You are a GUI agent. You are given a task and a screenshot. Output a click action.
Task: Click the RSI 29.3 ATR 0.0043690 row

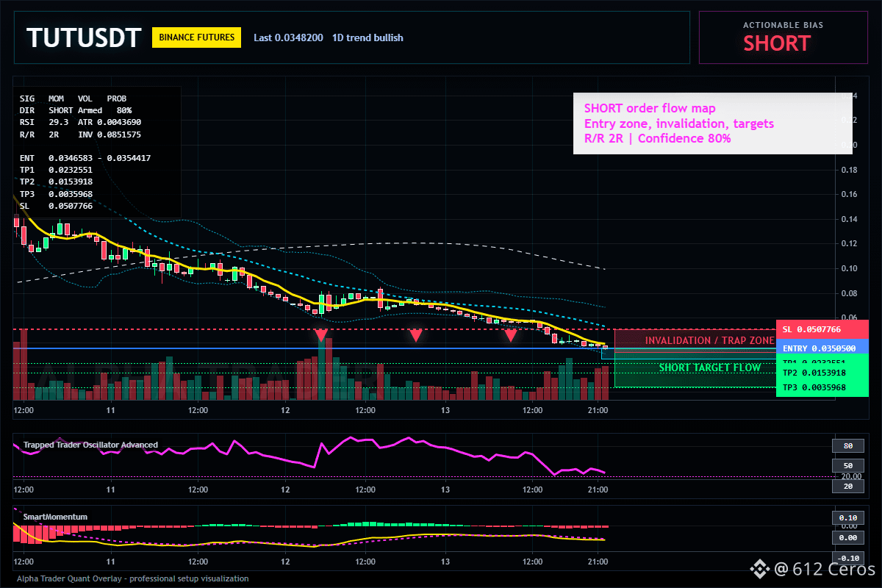coord(80,121)
